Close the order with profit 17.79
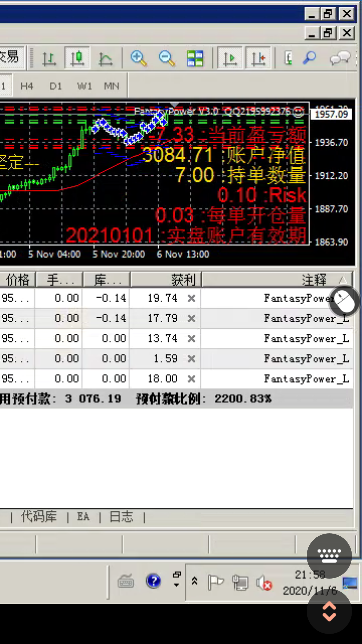Screen dimensions: 362x644 click(x=191, y=318)
